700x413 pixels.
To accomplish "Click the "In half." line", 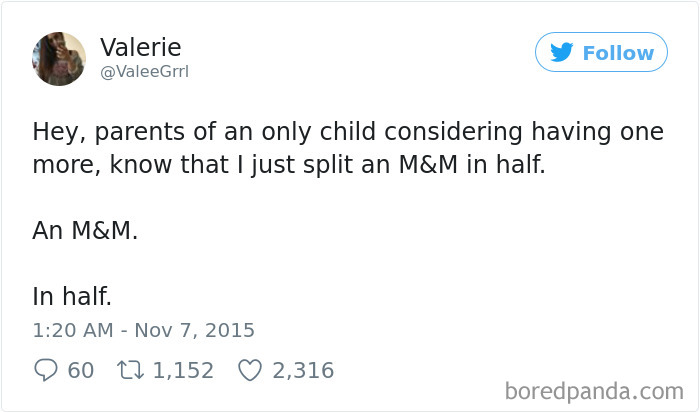I will pos(70,297).
